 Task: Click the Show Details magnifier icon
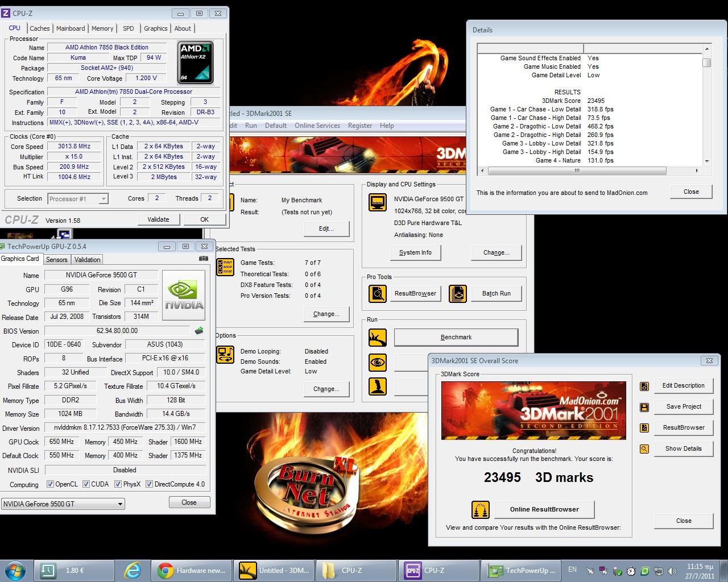pyautogui.click(x=644, y=449)
